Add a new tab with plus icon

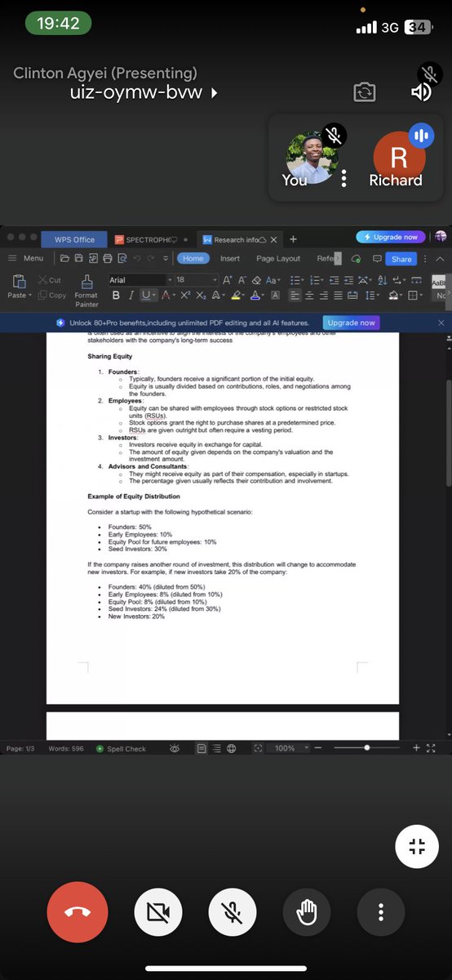point(293,239)
